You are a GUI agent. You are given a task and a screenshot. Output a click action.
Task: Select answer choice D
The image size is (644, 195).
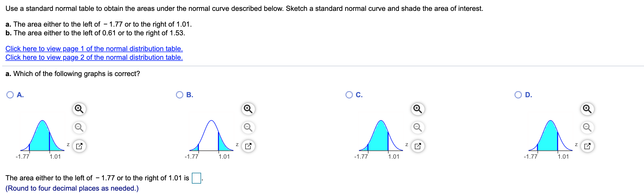click(x=518, y=95)
